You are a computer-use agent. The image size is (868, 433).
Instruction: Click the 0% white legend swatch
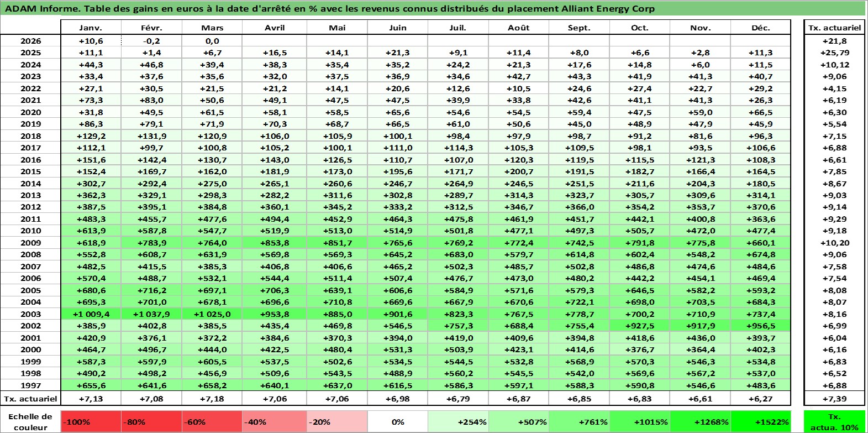[x=398, y=421]
